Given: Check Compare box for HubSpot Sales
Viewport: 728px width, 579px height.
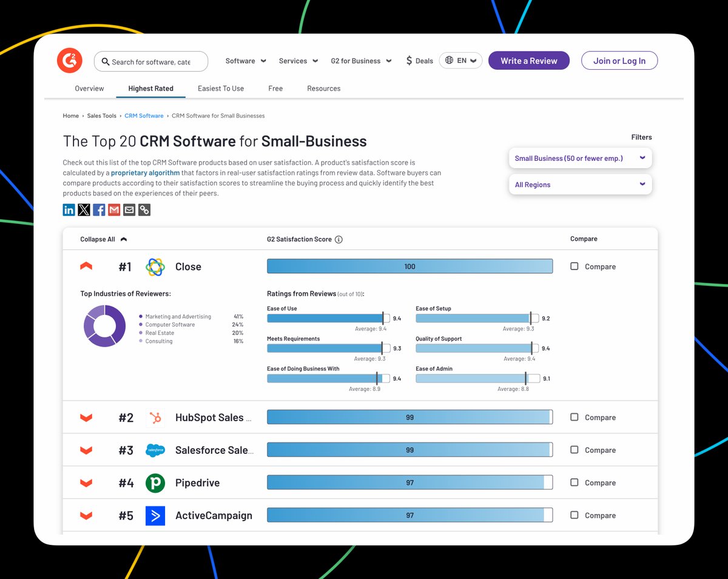Looking at the screenshot, I should (x=575, y=417).
